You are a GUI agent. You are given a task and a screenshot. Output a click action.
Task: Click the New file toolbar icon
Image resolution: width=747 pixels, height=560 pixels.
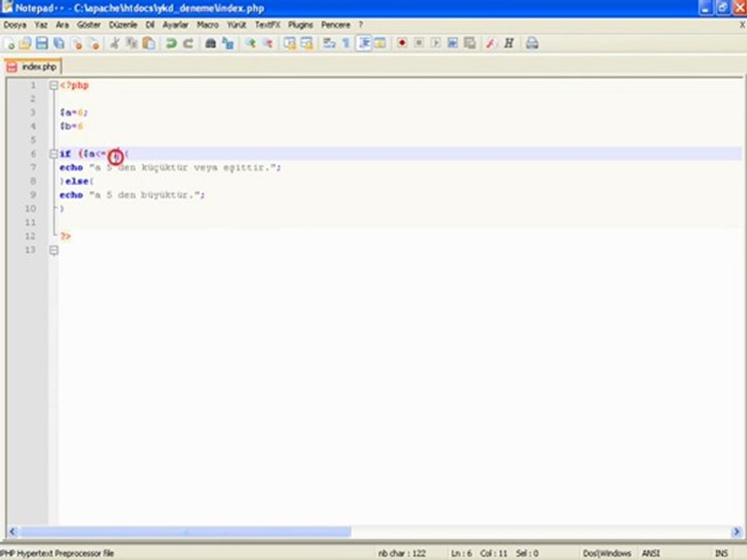pyautogui.click(x=9, y=44)
